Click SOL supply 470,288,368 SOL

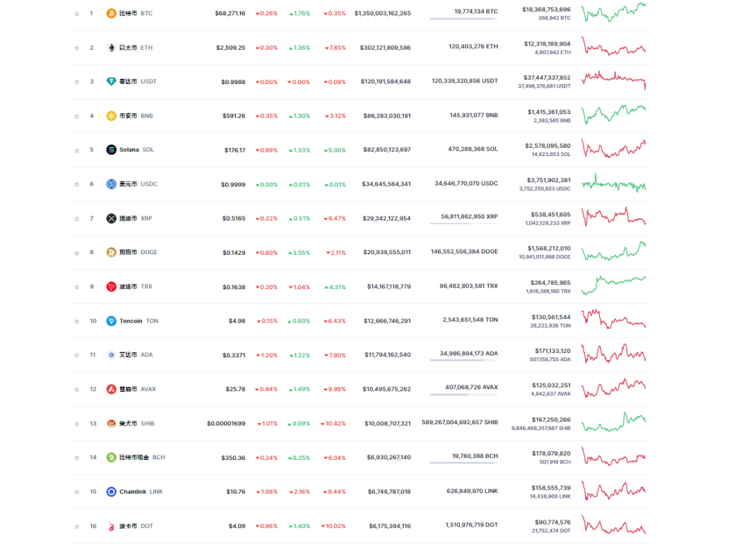(x=473, y=149)
